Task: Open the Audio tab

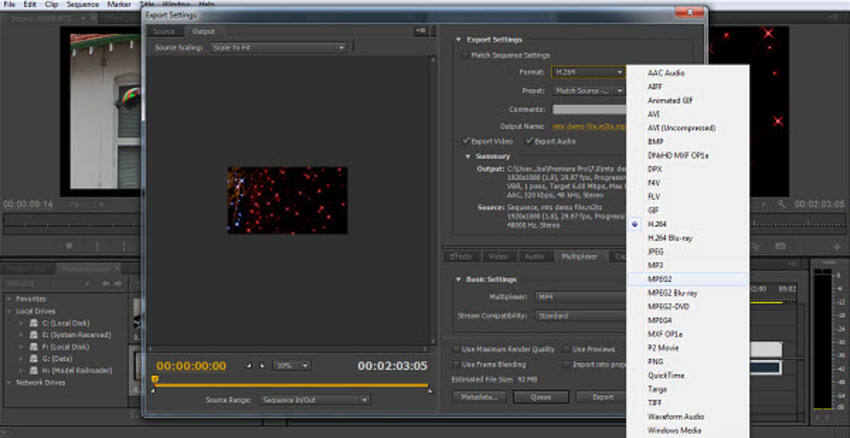Action: 535,256
